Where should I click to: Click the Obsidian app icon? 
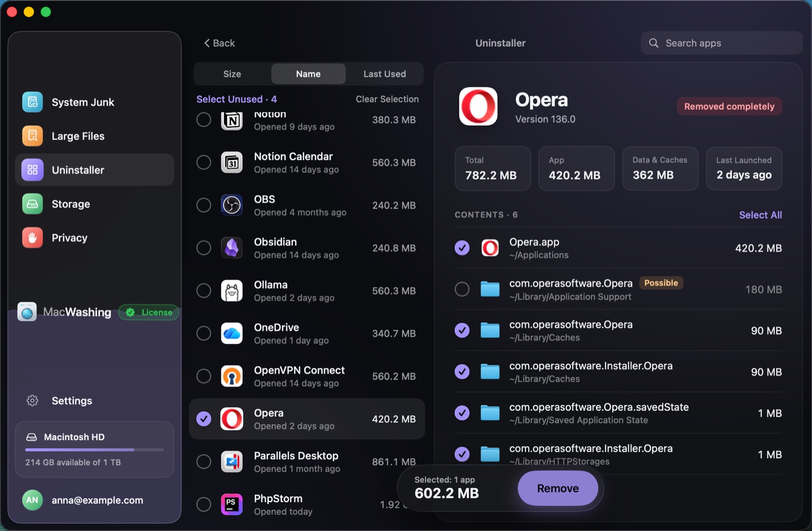pos(232,248)
